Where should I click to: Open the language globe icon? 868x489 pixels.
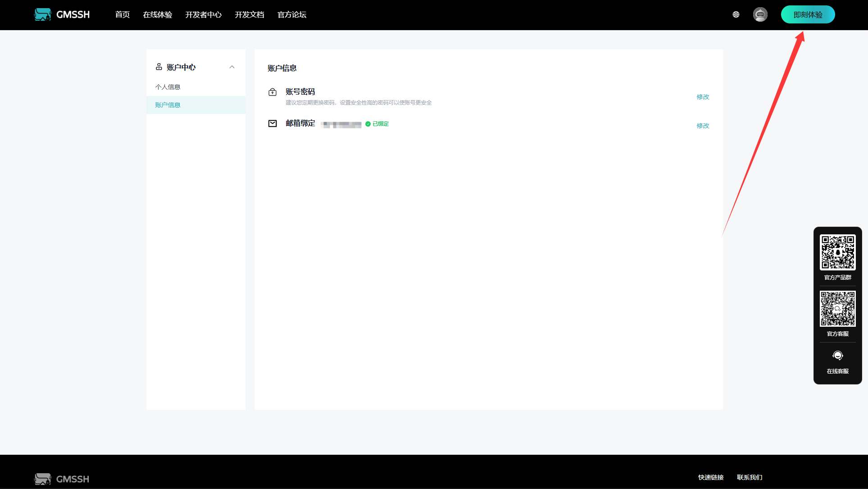(x=736, y=14)
